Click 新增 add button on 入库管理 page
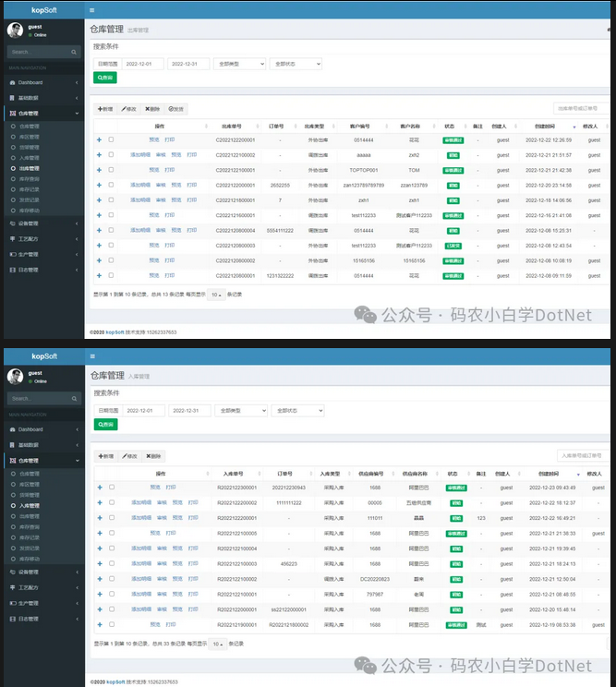The image size is (616, 687). tap(105, 456)
